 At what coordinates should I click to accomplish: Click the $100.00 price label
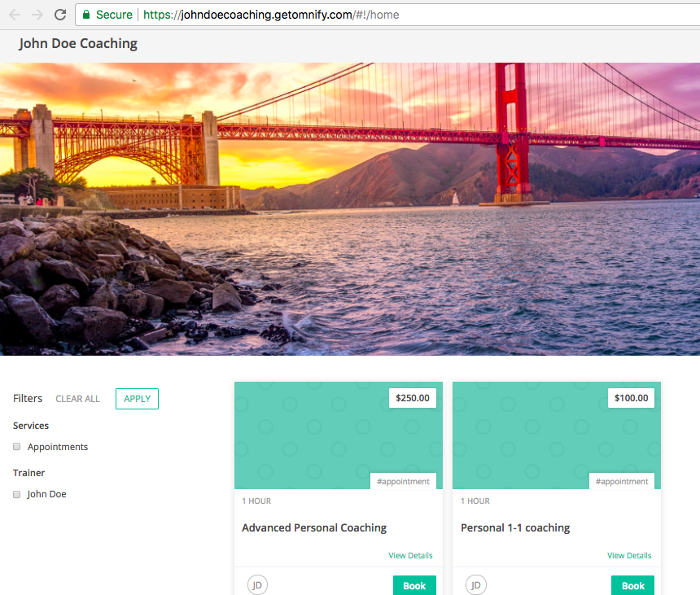tap(632, 398)
